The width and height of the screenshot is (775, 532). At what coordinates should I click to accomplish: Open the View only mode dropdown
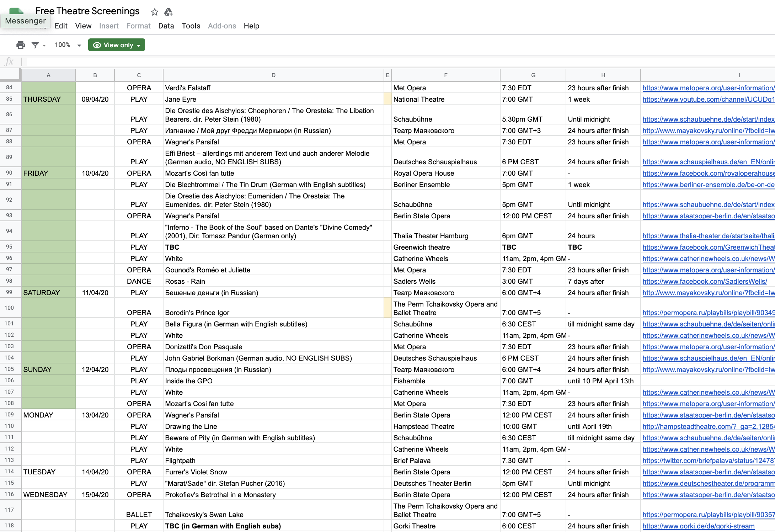(117, 45)
